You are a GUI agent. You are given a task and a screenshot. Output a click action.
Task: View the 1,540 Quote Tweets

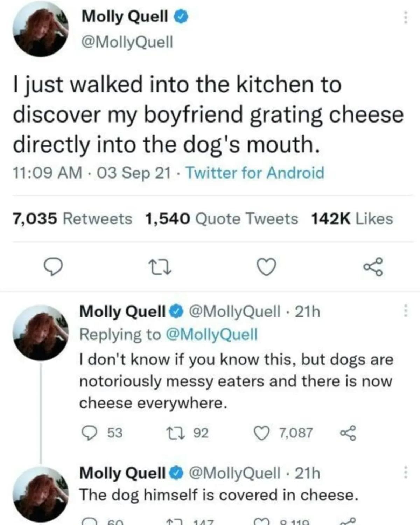click(x=221, y=219)
